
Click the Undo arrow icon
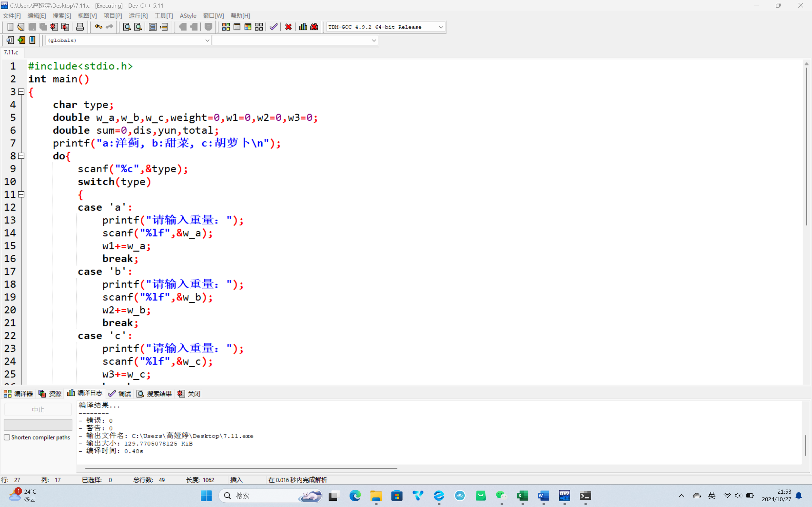pyautogui.click(x=98, y=27)
